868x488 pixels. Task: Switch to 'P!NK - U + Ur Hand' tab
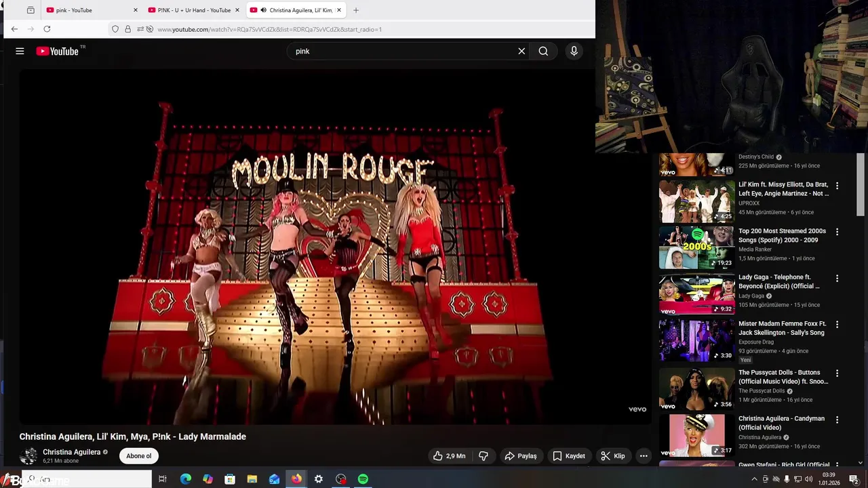[193, 10]
